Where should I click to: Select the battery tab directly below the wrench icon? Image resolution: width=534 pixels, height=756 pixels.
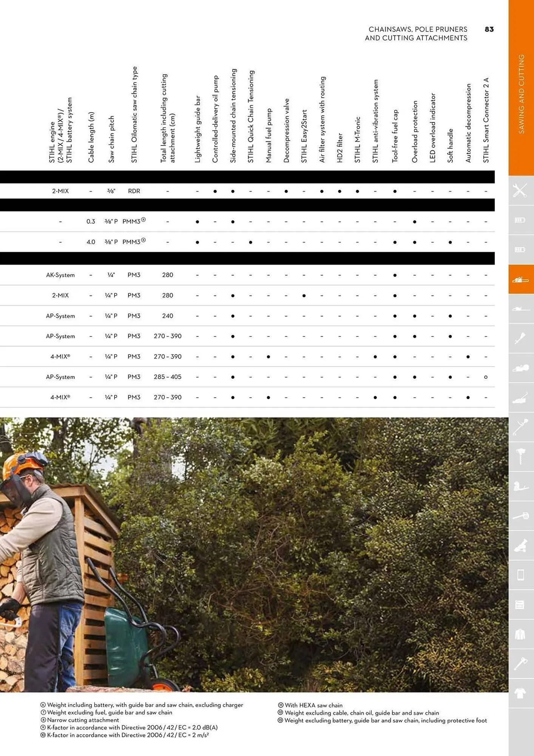pyautogui.click(x=520, y=220)
